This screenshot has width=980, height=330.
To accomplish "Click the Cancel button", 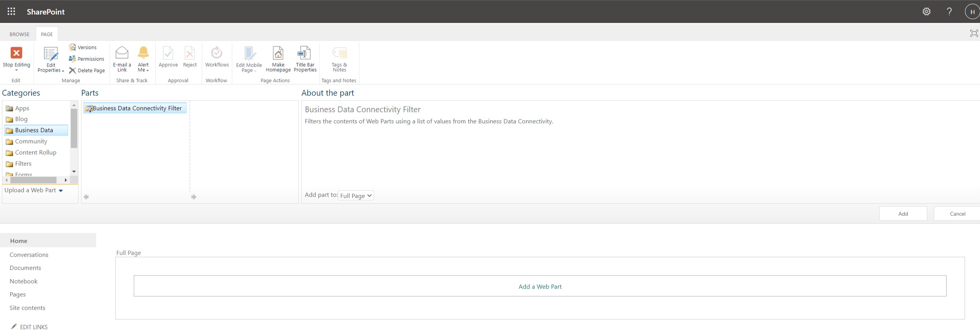I will 957,213.
